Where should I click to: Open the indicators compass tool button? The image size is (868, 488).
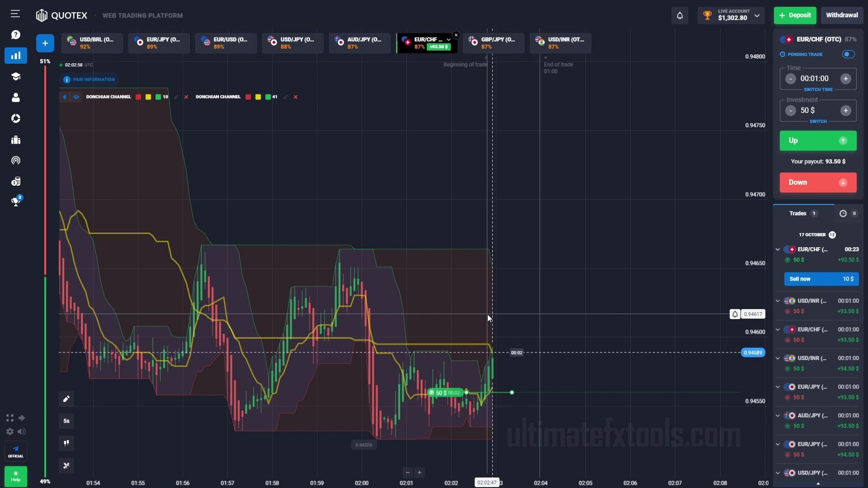tap(66, 466)
